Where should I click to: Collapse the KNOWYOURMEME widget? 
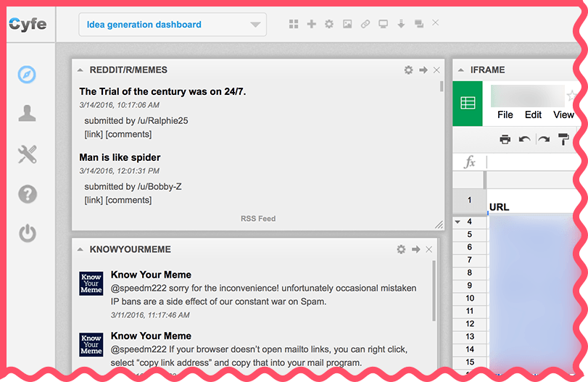tap(80, 249)
